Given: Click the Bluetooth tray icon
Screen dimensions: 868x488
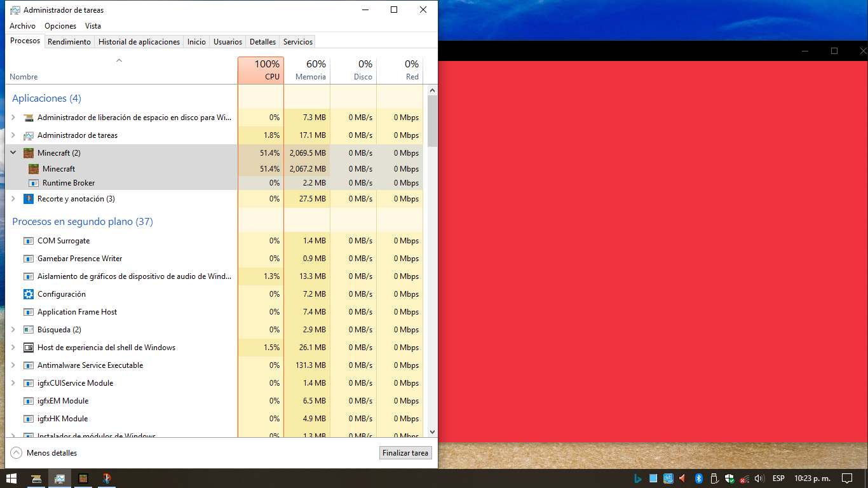Looking at the screenshot, I should [698, 478].
